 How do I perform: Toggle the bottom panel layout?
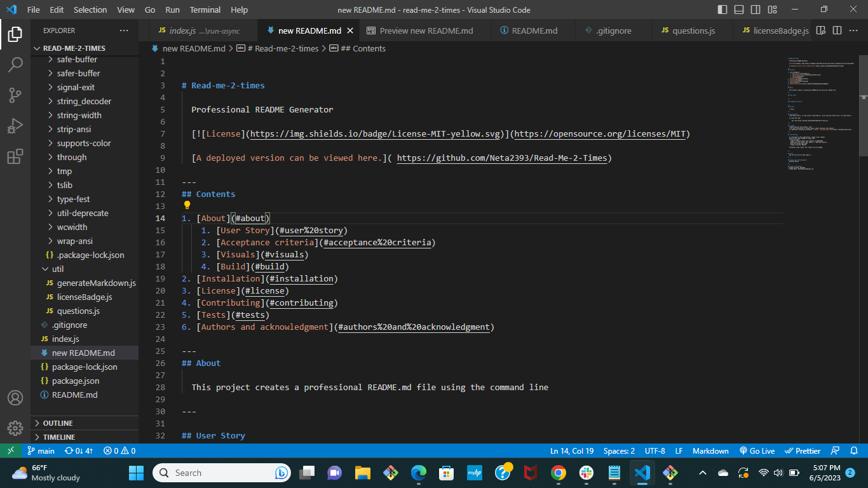(x=738, y=10)
